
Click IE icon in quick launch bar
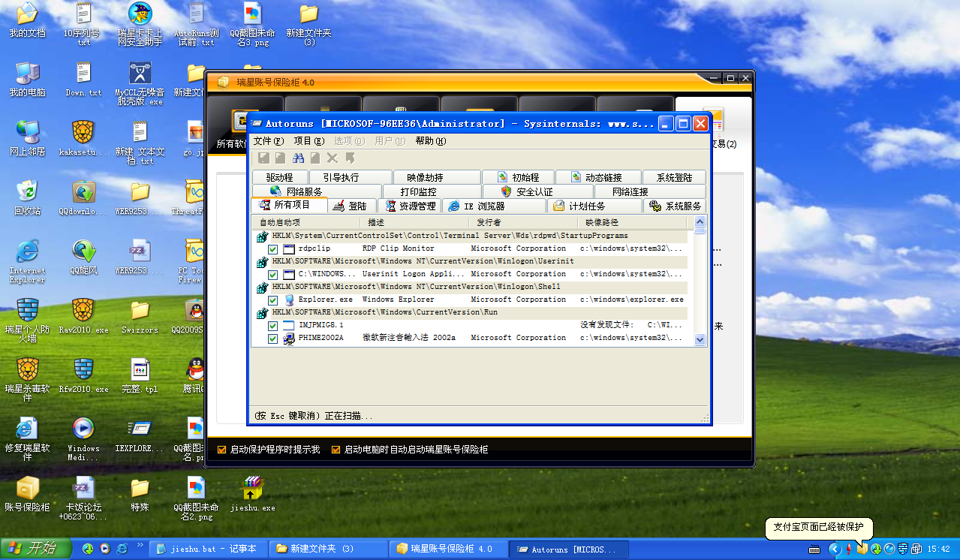(x=122, y=549)
